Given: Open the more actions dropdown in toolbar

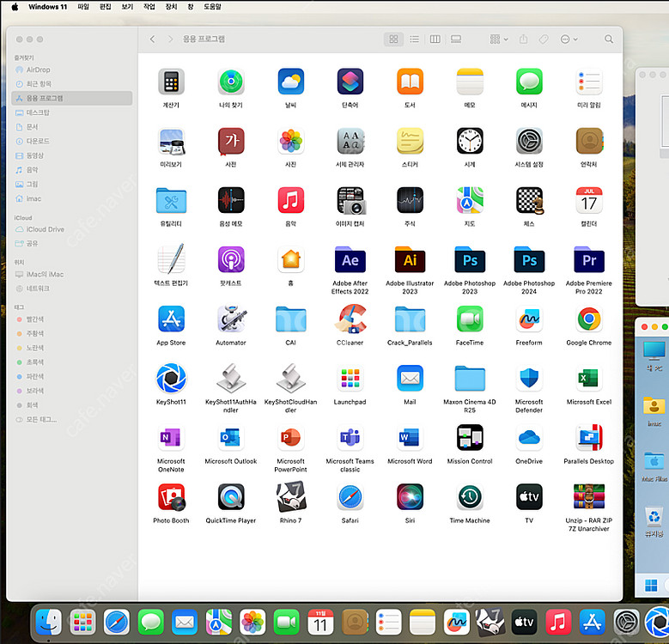Looking at the screenshot, I should [569, 39].
